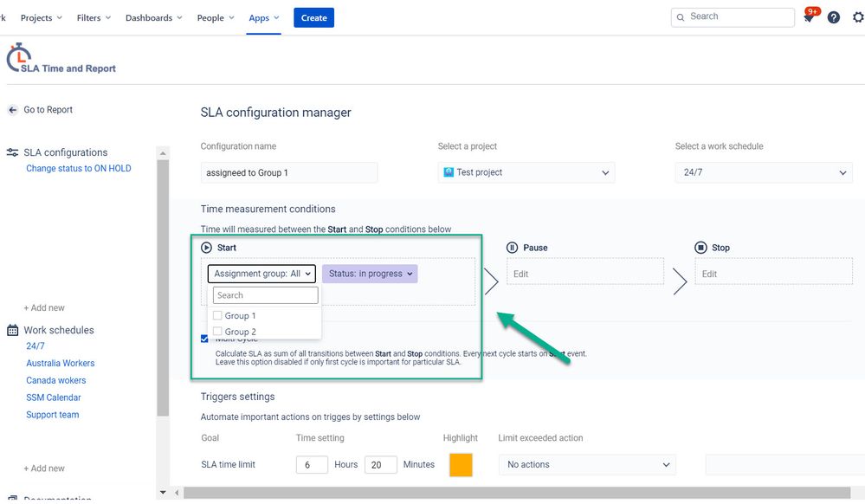Open the Go to Report link

48,110
